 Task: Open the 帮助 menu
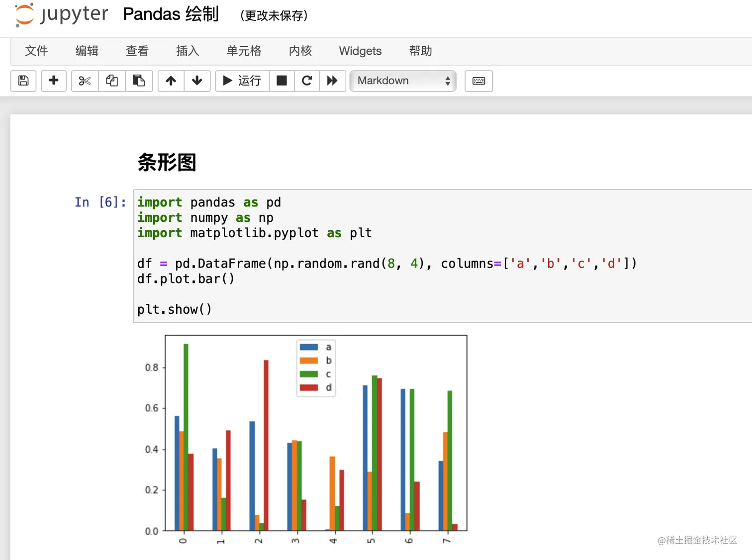click(x=420, y=51)
